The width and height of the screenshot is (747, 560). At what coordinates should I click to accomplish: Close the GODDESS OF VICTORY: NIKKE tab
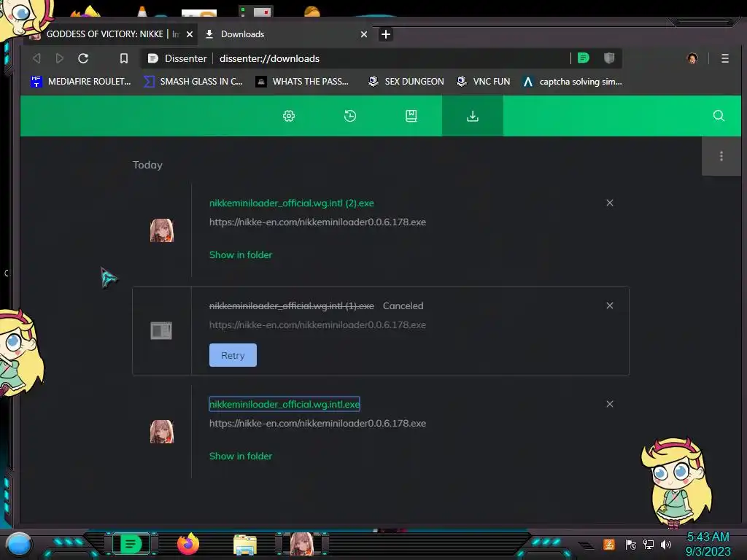[x=190, y=34]
